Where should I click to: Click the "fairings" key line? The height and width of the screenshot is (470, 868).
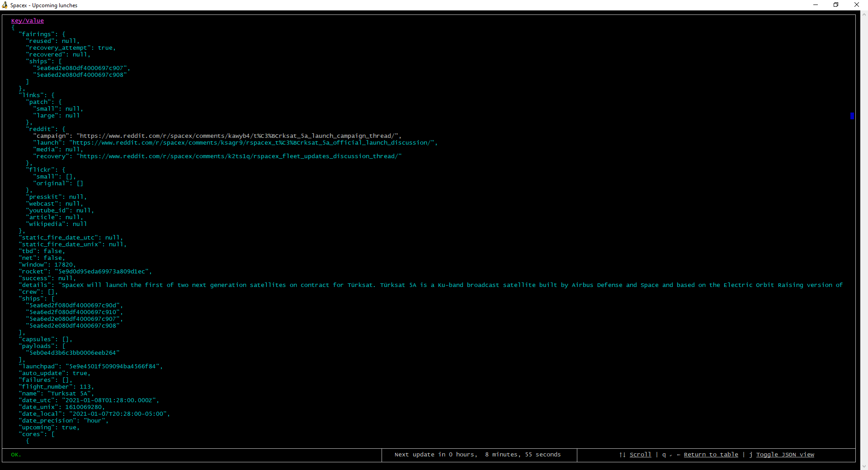[x=42, y=34]
